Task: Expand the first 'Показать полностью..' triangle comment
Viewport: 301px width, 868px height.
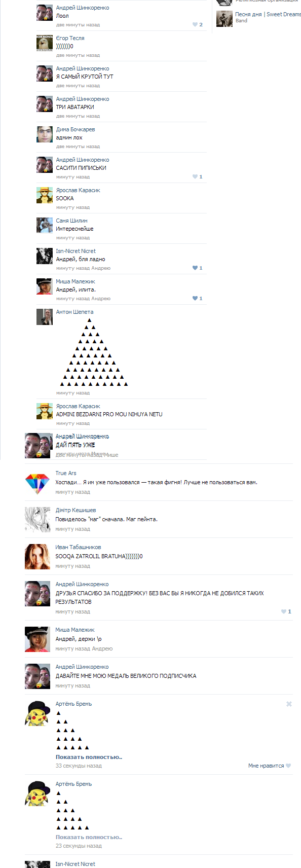Action: (x=89, y=757)
